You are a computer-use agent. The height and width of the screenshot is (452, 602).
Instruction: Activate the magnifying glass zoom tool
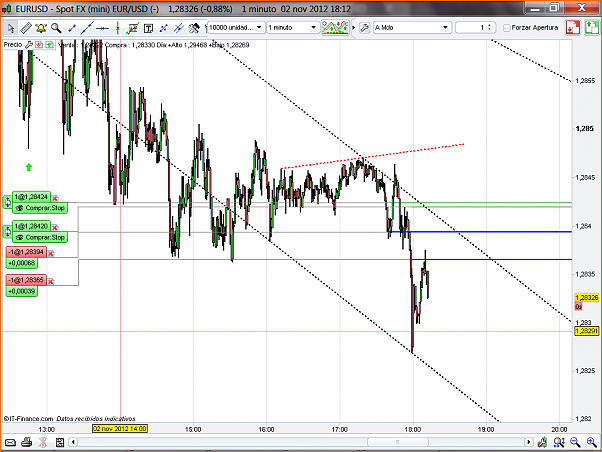click(x=56, y=28)
